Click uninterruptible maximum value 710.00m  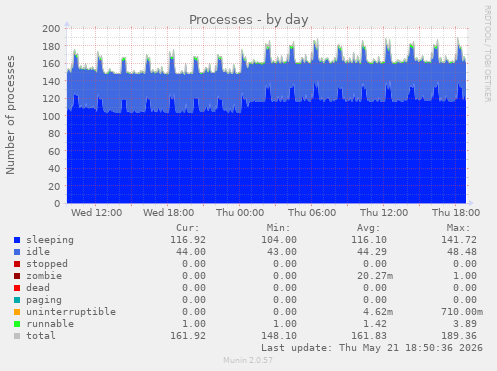point(462,312)
